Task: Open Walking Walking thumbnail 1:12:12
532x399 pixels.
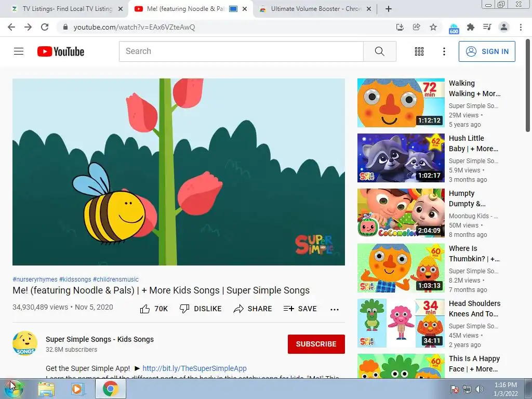Action: (401, 103)
